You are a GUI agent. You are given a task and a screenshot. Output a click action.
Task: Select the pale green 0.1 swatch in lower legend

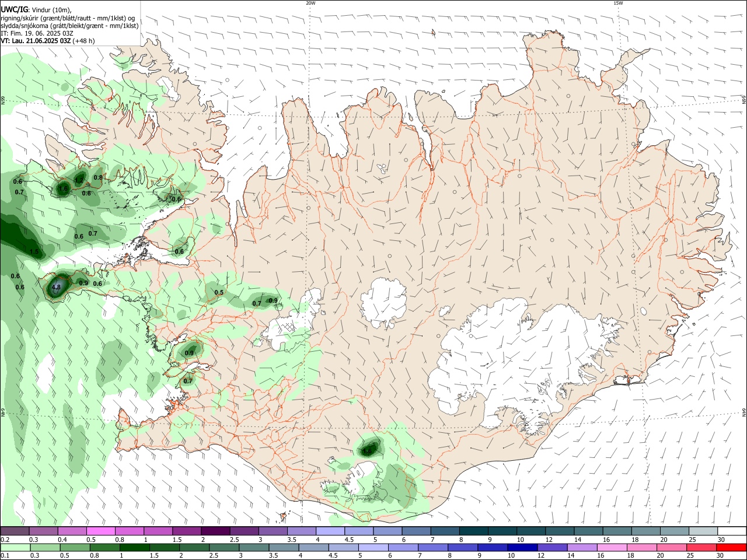15,548
